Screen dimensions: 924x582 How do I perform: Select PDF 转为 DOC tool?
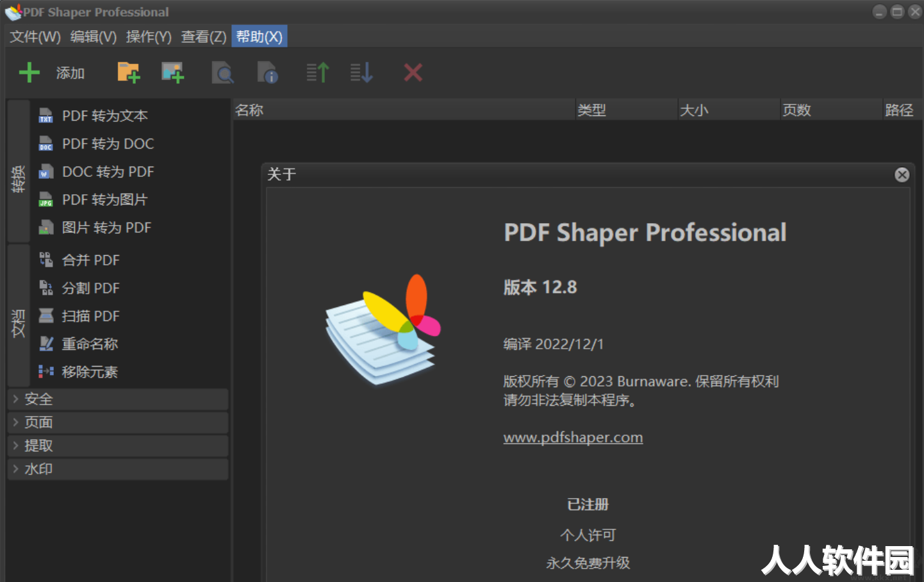pos(108,144)
